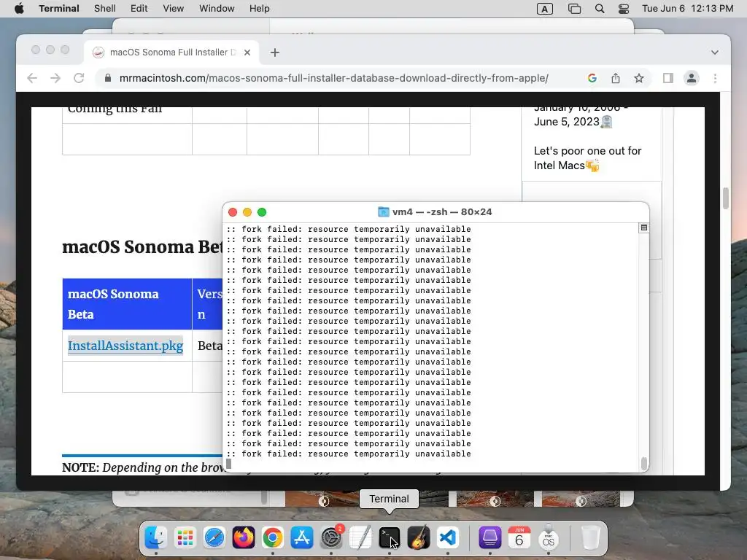747x560 pixels.
Task: Click the 'NOTE:' text below the table
Action: coord(80,467)
